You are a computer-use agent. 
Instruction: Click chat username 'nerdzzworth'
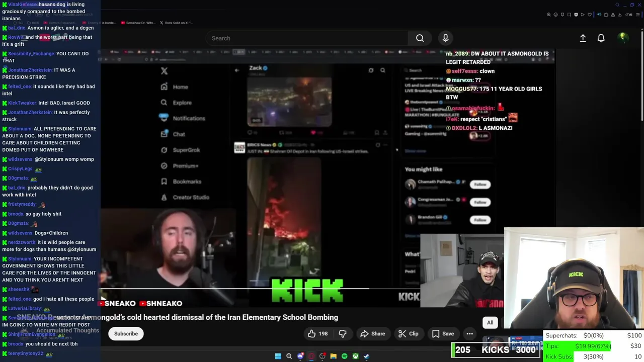pyautogui.click(x=22, y=242)
